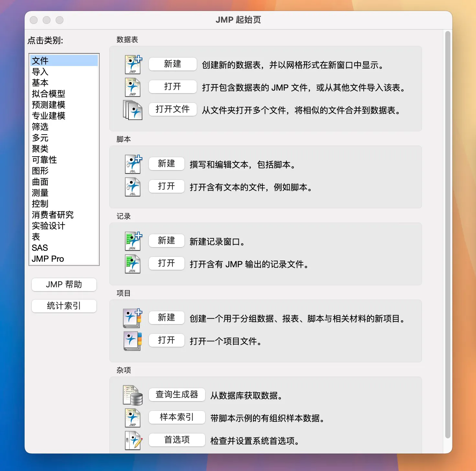Click the sample index JMP icon
Viewport: 476px width, 471px height.
(x=133, y=418)
